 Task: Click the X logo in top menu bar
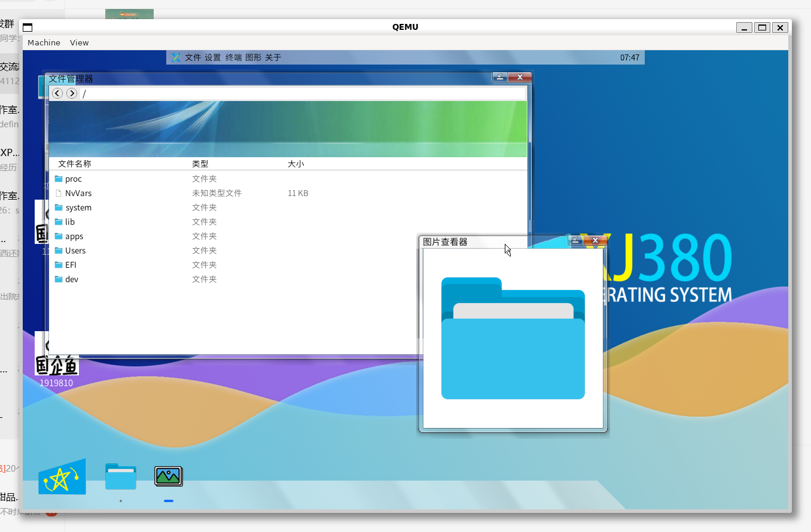(x=176, y=57)
